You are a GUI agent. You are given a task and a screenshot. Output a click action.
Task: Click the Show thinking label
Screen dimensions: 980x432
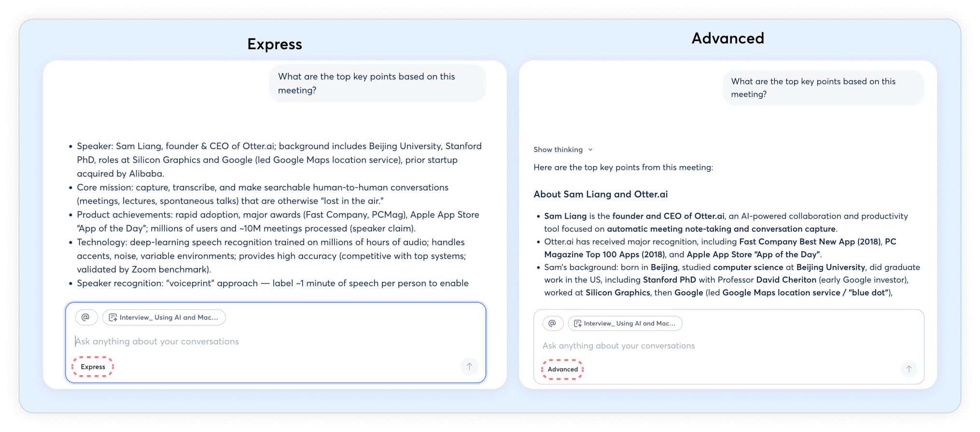558,150
